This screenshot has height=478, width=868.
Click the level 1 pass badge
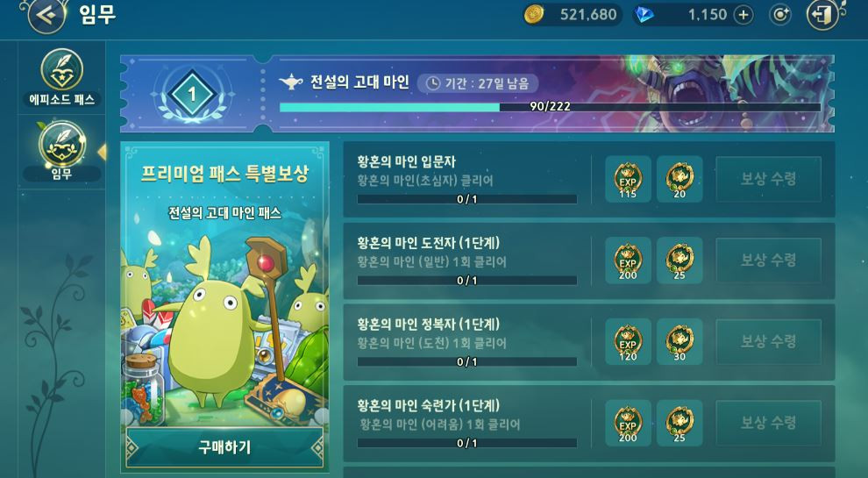coord(191,94)
